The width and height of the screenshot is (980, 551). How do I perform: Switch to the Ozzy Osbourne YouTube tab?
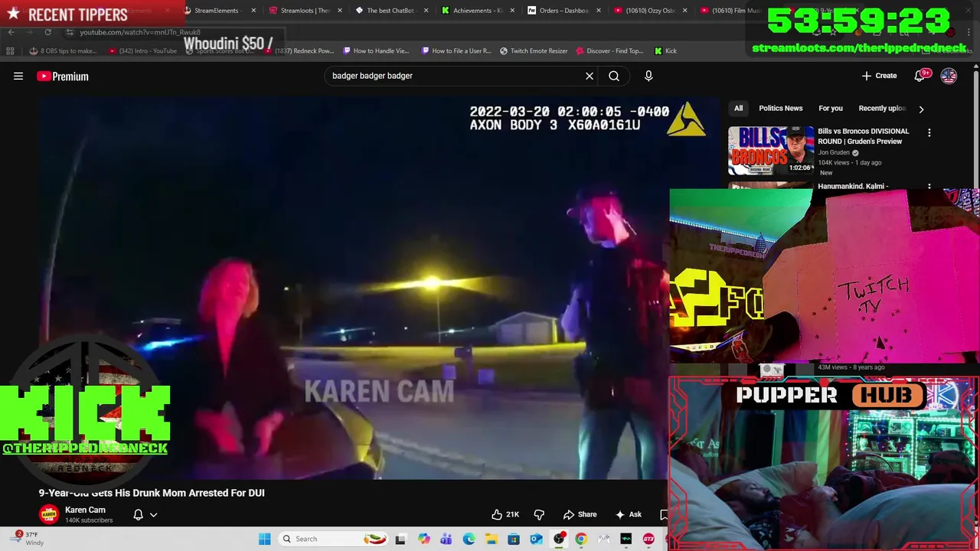coord(649,11)
